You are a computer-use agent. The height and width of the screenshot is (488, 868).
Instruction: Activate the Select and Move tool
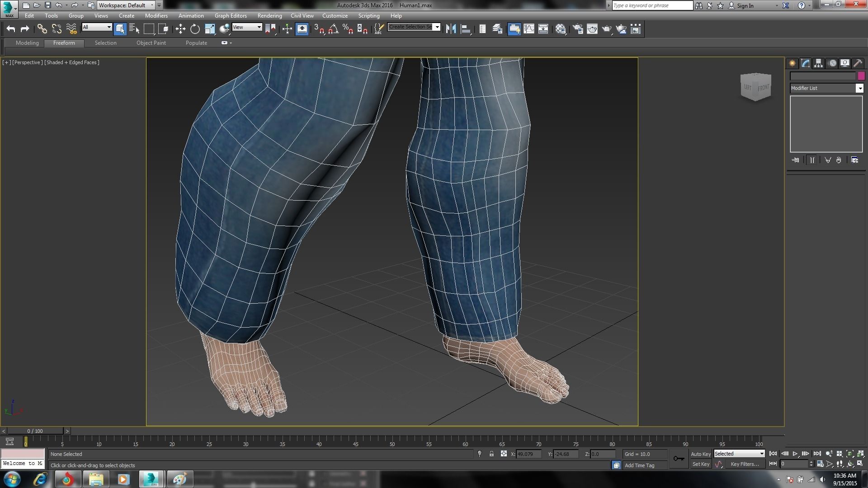point(180,29)
